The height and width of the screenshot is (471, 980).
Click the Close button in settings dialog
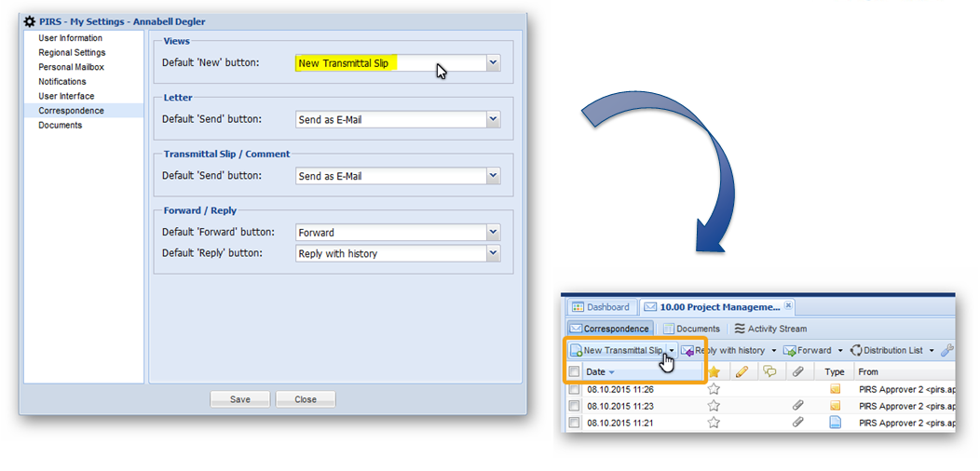point(306,399)
